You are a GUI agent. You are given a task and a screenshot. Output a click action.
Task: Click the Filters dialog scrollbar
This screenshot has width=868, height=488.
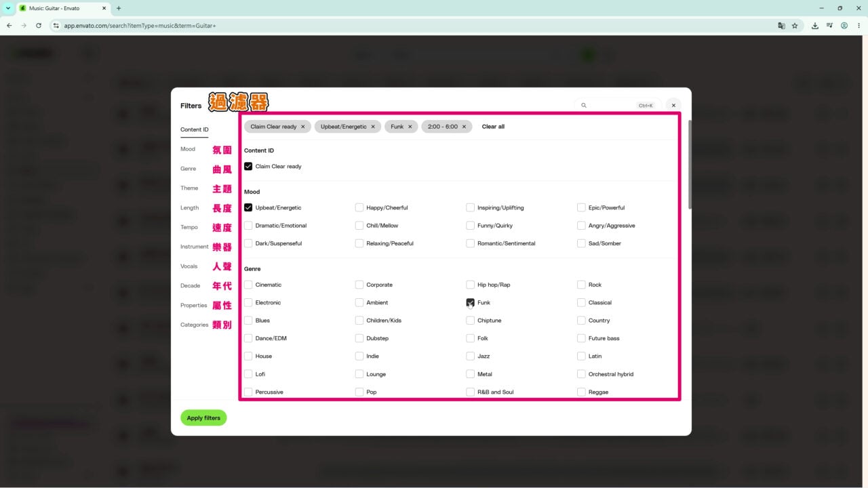[690, 165]
